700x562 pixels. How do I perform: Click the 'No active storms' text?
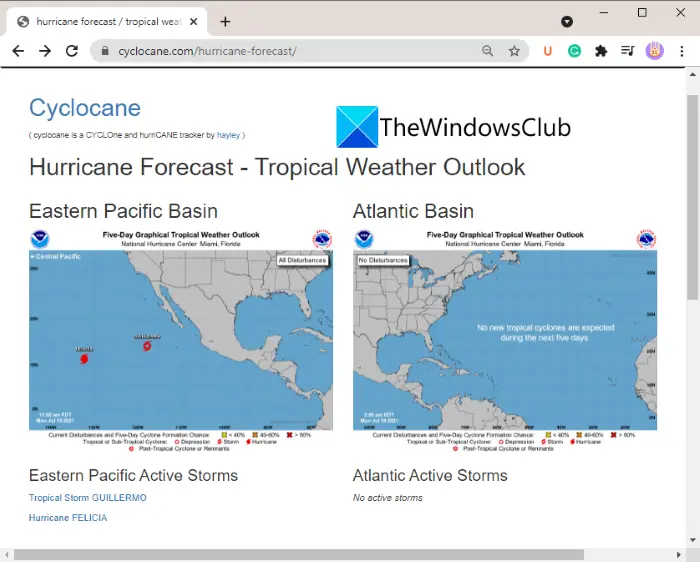point(388,498)
